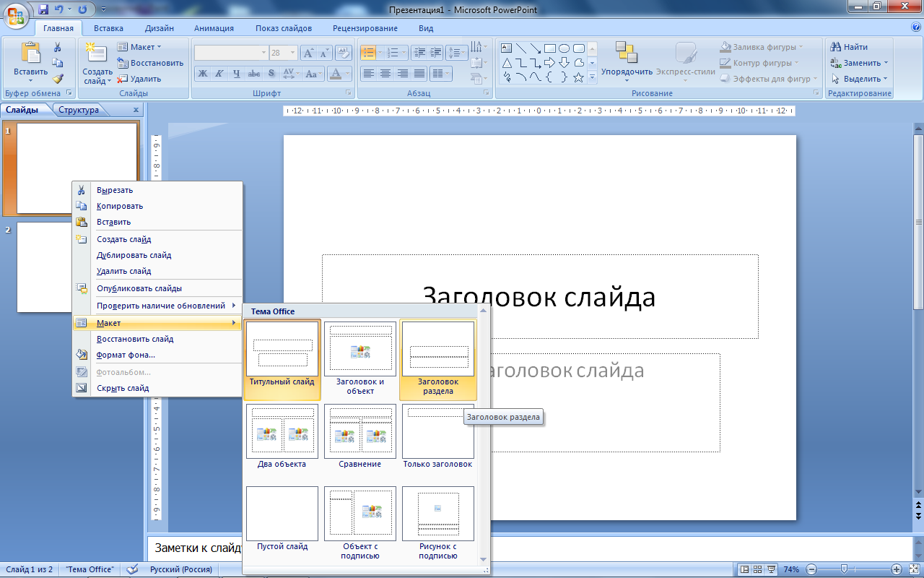The height and width of the screenshot is (578, 924).
Task: Select the Заголовок раздела layout
Action: (438, 360)
